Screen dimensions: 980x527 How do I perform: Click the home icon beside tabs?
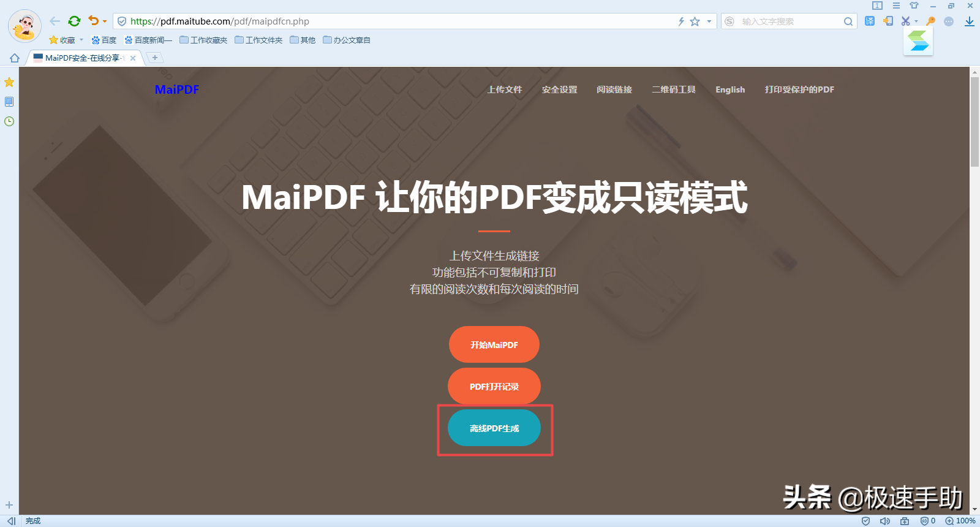coord(15,58)
